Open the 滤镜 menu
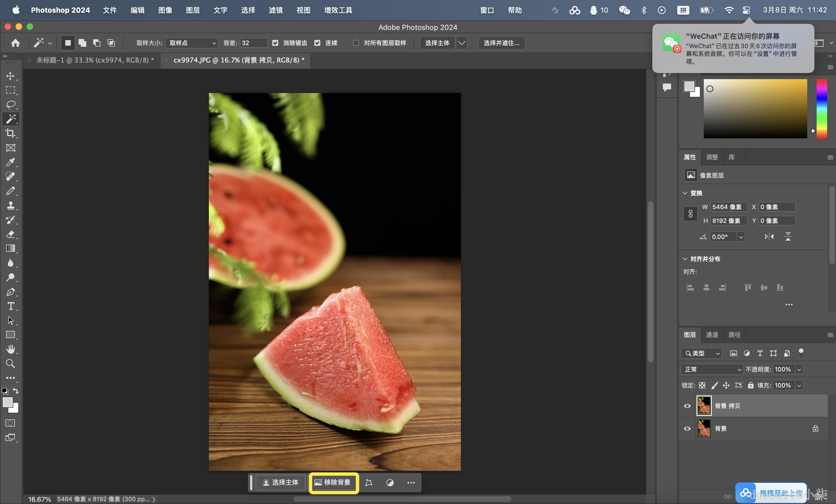 point(276,10)
